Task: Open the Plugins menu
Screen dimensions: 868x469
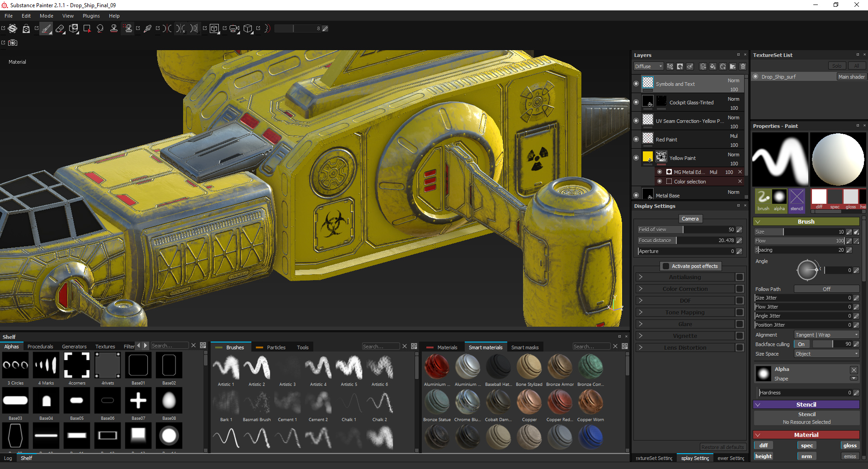Action: pos(91,16)
